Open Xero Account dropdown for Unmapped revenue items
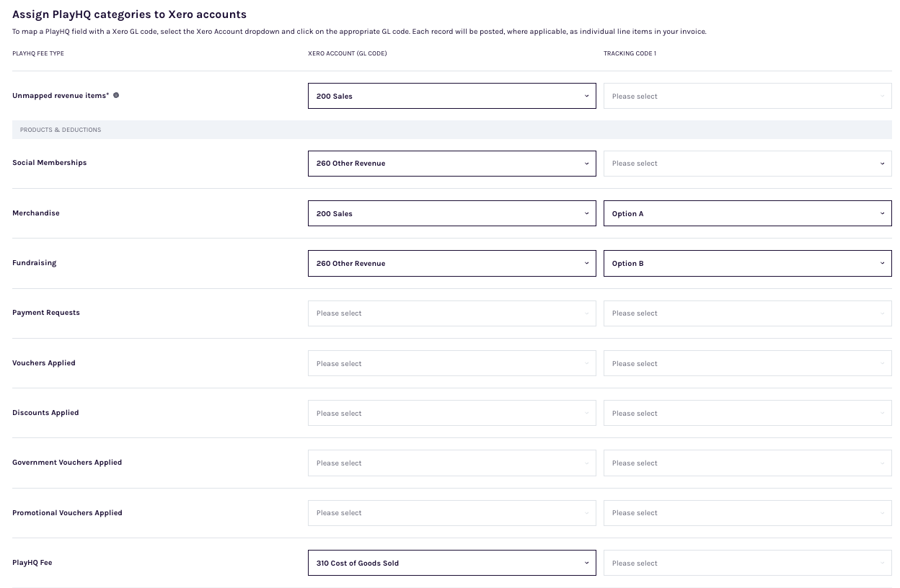900x588 pixels. [451, 96]
